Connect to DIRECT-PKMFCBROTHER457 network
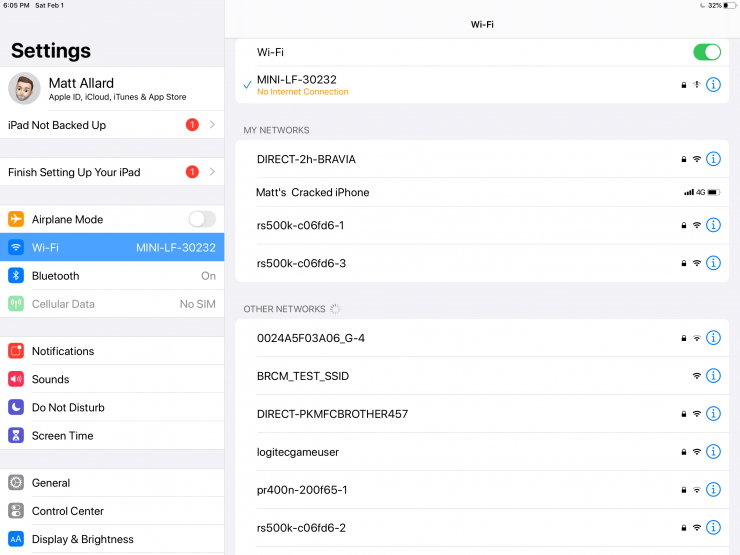This screenshot has height=555, width=740. pyautogui.click(x=332, y=414)
